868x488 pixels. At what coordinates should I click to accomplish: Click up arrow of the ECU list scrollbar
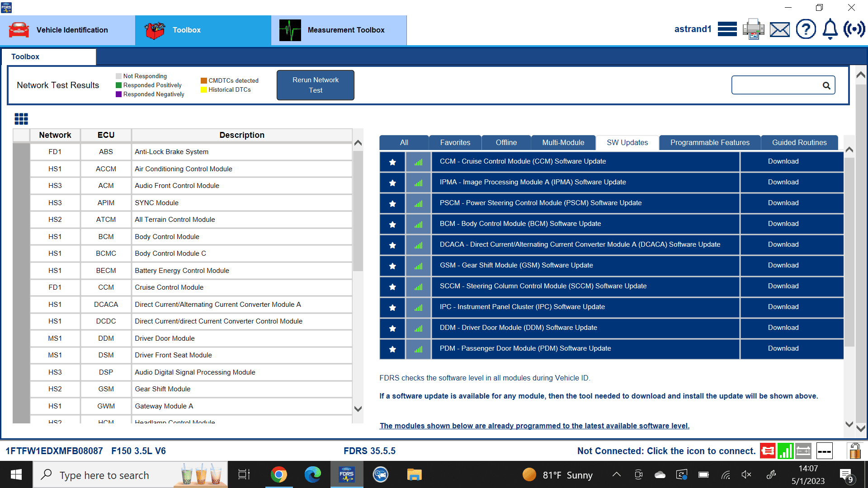(358, 143)
